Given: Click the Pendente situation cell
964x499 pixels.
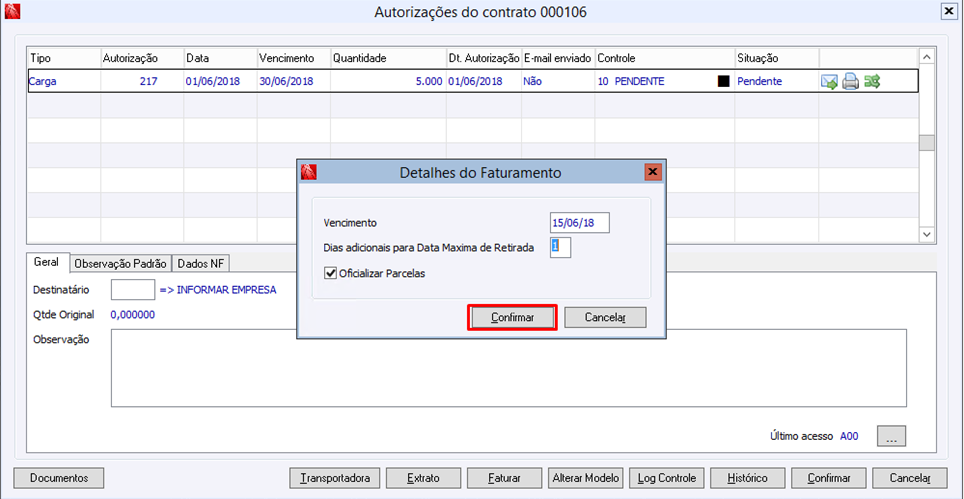Looking at the screenshot, I should 777,81.
